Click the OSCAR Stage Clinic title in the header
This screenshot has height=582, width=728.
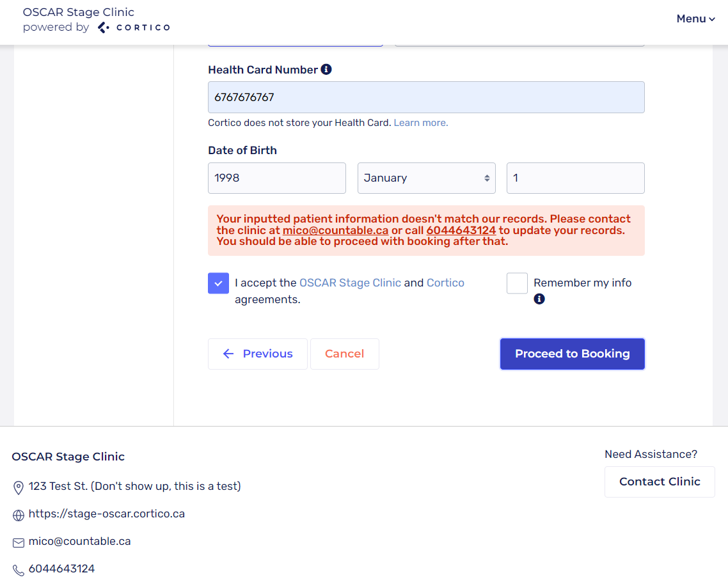(79, 12)
